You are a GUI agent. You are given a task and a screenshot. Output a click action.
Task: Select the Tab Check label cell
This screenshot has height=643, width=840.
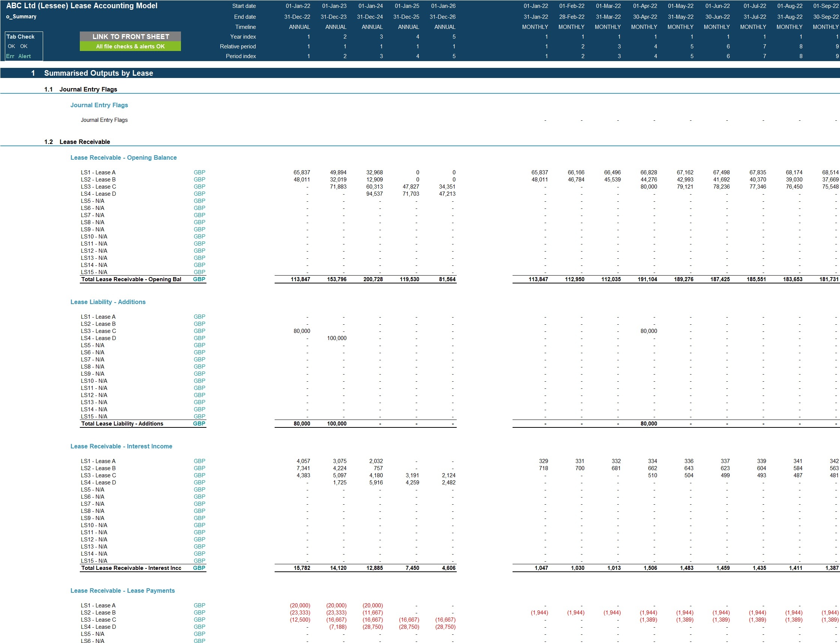(x=21, y=37)
